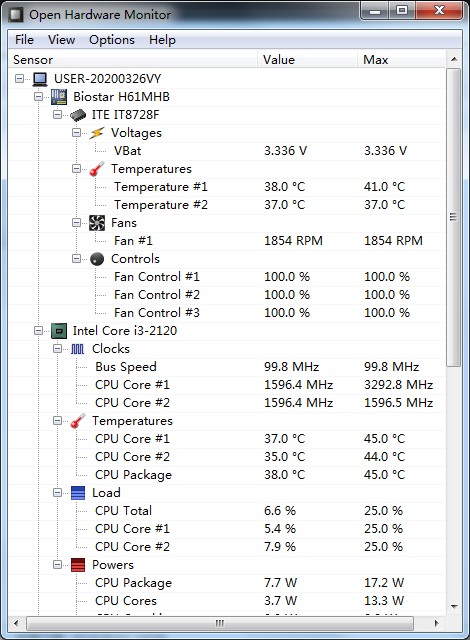The width and height of the screenshot is (470, 640).
Task: Click the 6.6 % CPU Total value
Action: (x=280, y=511)
